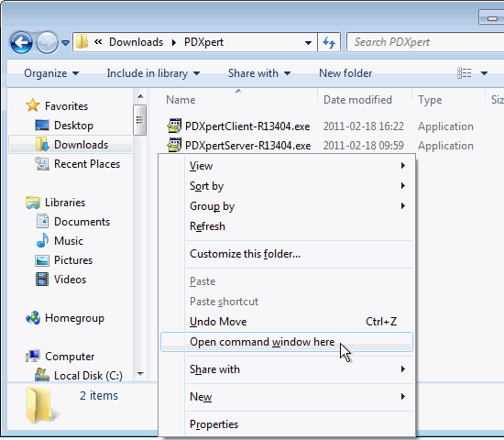The image size is (504, 440).
Task: Open the Include in library dropdown
Action: (153, 73)
